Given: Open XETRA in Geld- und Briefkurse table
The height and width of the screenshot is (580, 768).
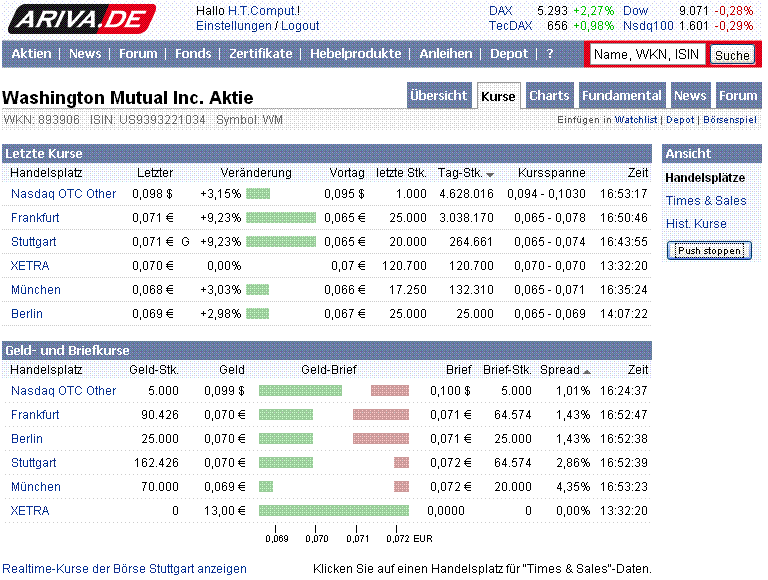Looking at the screenshot, I should click(x=30, y=510).
